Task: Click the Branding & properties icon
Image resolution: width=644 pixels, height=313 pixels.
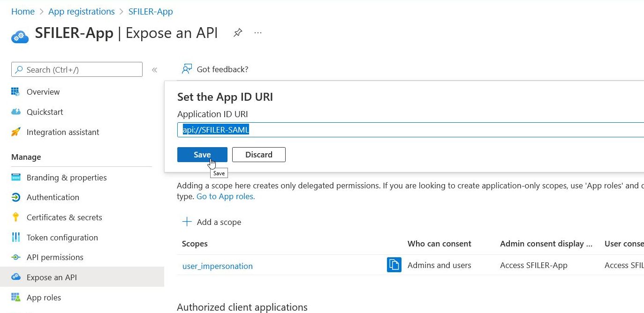Action: (16, 178)
